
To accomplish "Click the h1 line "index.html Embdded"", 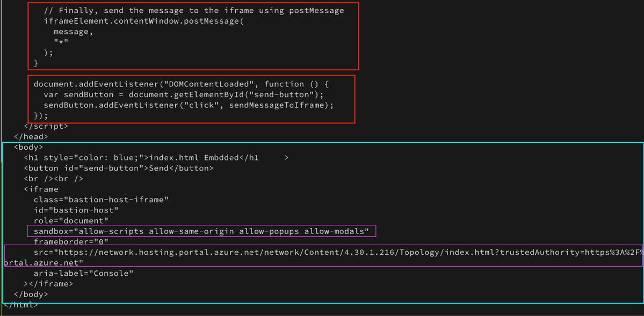I will pyautogui.click(x=156, y=158).
